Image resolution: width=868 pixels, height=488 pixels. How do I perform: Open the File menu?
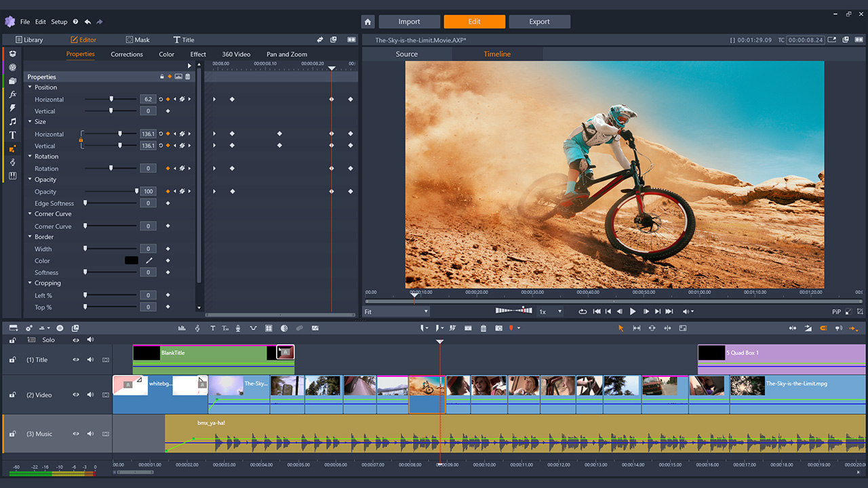pos(25,22)
